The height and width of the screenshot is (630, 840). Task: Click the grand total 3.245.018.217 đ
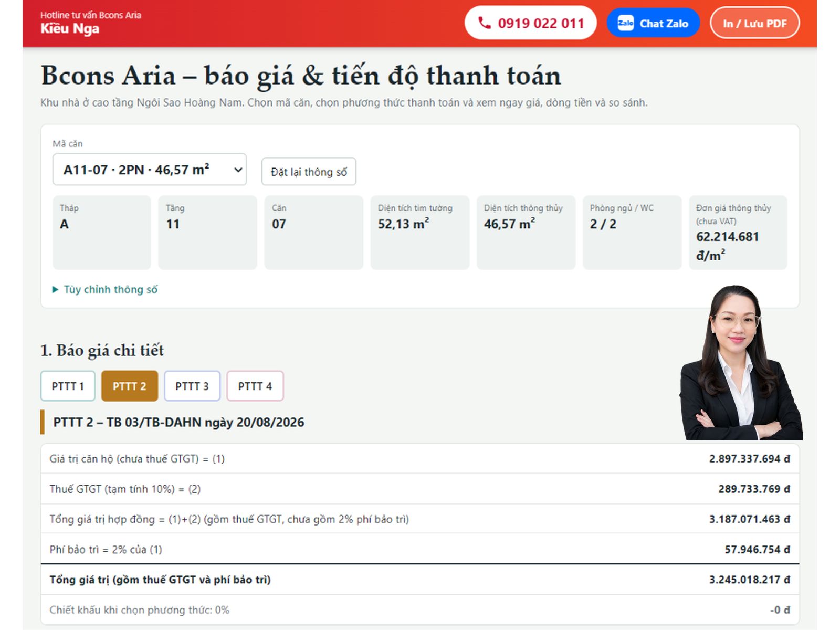(x=750, y=580)
